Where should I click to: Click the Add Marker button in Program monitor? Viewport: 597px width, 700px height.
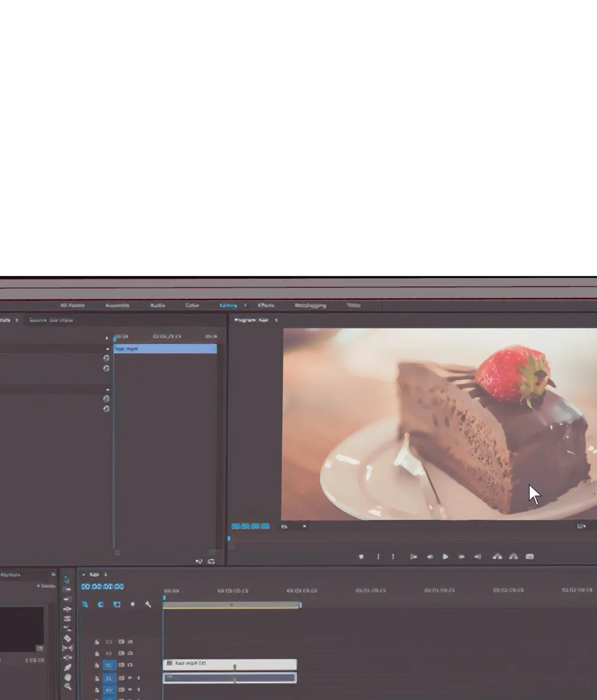[361, 557]
